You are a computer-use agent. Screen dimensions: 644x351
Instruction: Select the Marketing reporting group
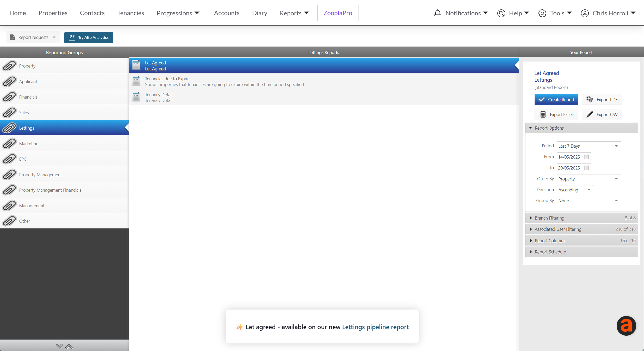[x=64, y=143]
